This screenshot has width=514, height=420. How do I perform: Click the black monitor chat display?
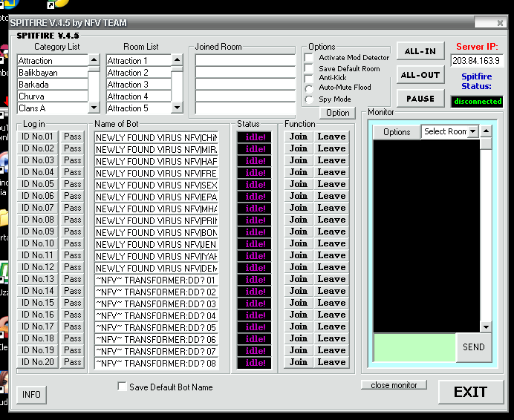click(x=426, y=236)
